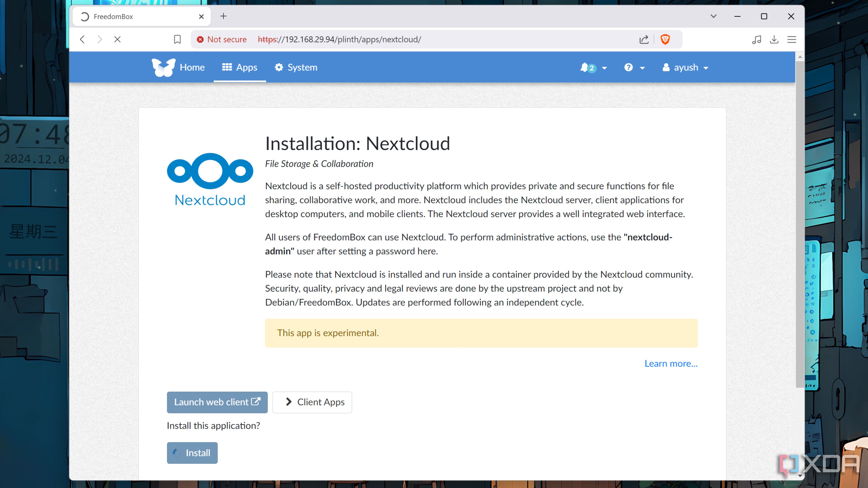Click 'Install this application?' text

coord(213,426)
